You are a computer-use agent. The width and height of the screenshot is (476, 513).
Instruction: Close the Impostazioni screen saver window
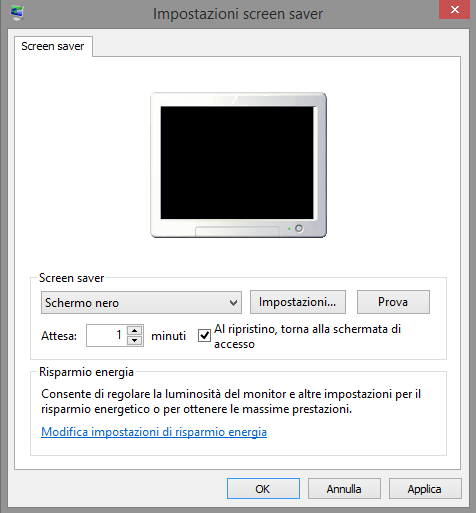point(455,10)
